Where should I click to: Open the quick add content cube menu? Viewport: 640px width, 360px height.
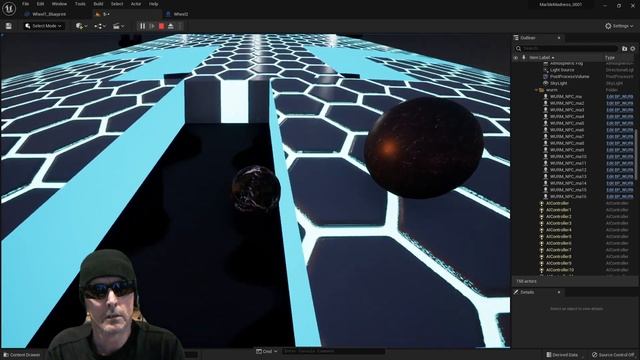[81, 26]
